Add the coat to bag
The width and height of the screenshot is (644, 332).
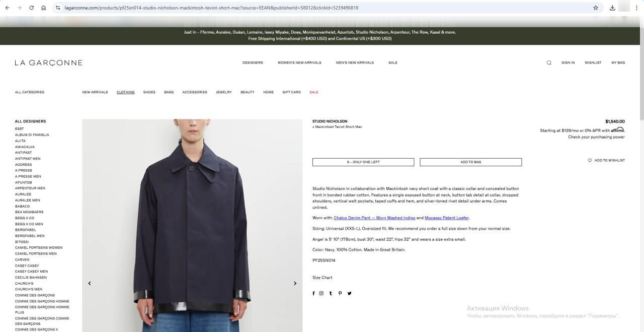471,162
